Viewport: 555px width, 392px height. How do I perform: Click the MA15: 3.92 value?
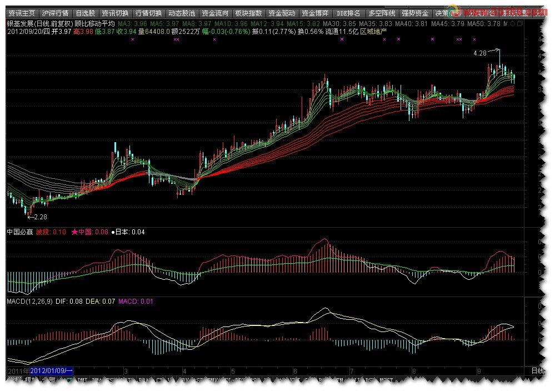tap(303, 24)
